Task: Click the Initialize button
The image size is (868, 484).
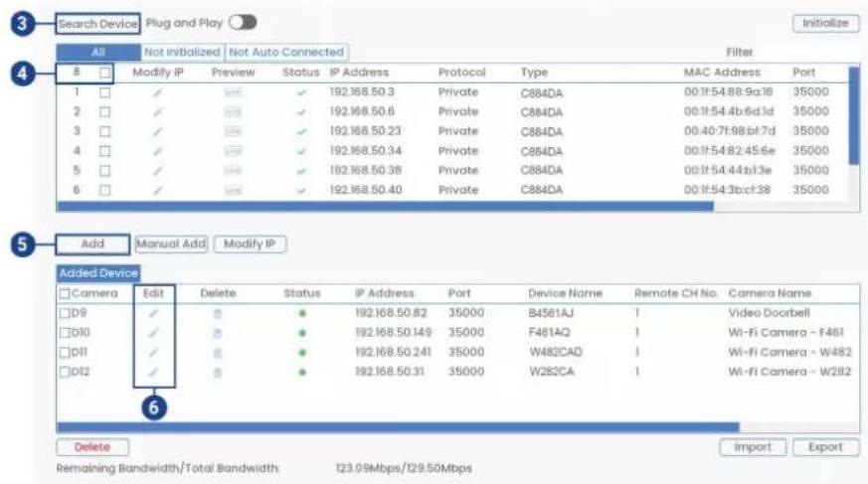Action: pyautogui.click(x=826, y=23)
